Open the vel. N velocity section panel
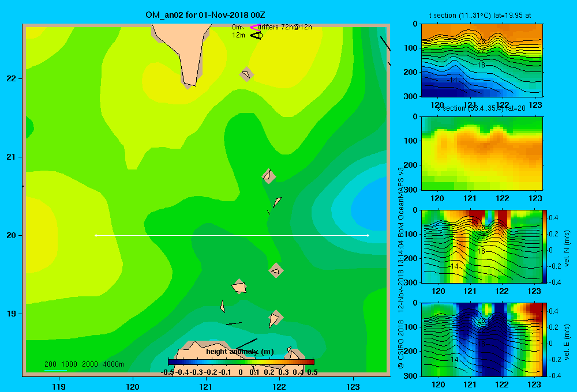 point(482,246)
